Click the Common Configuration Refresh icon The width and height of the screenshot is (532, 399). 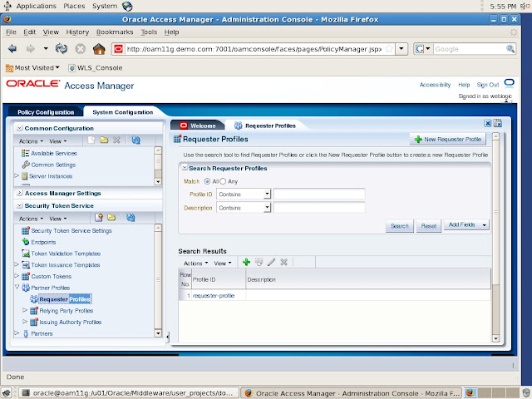click(135, 140)
